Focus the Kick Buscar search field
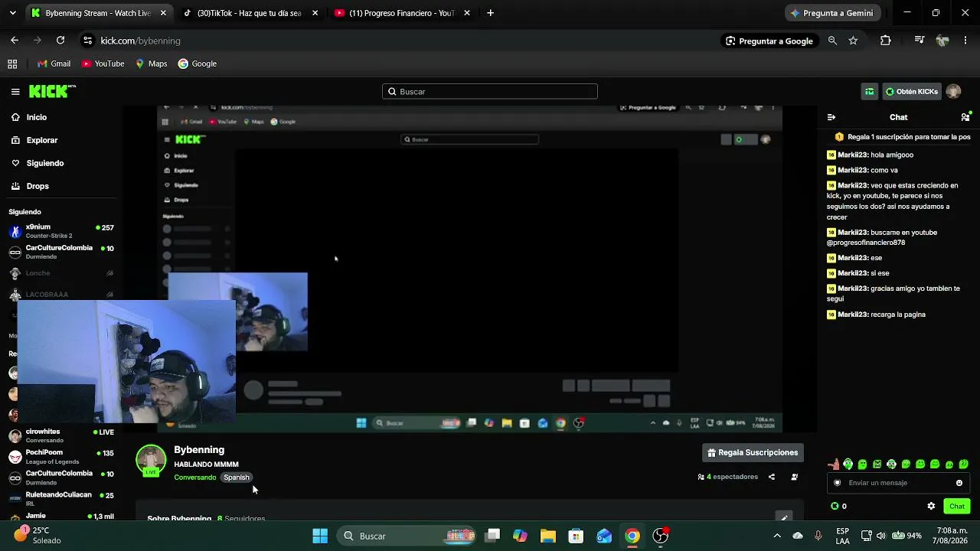The height and width of the screenshot is (551, 980). click(x=490, y=92)
